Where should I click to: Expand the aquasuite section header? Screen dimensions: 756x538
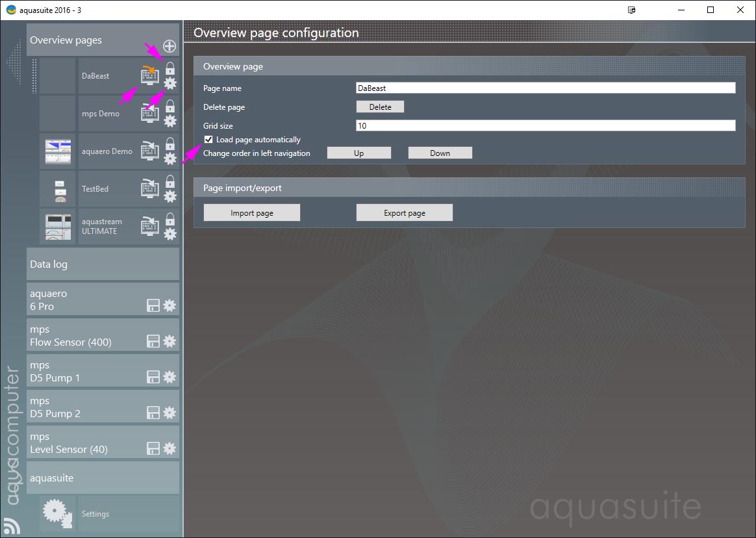(103, 478)
